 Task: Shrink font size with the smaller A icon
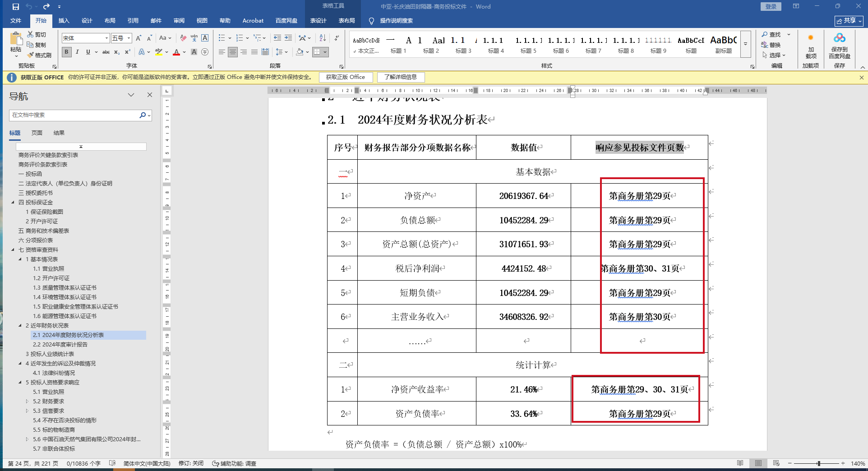pyautogui.click(x=150, y=38)
